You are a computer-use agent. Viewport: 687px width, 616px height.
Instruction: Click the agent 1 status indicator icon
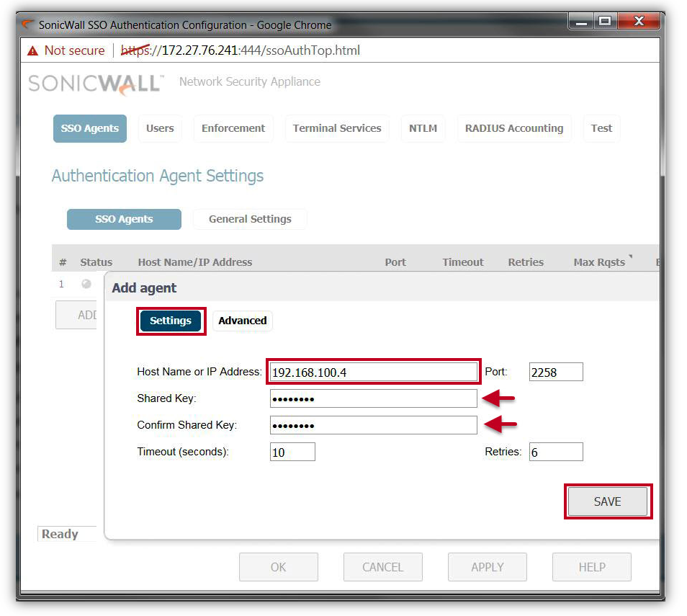(86, 284)
